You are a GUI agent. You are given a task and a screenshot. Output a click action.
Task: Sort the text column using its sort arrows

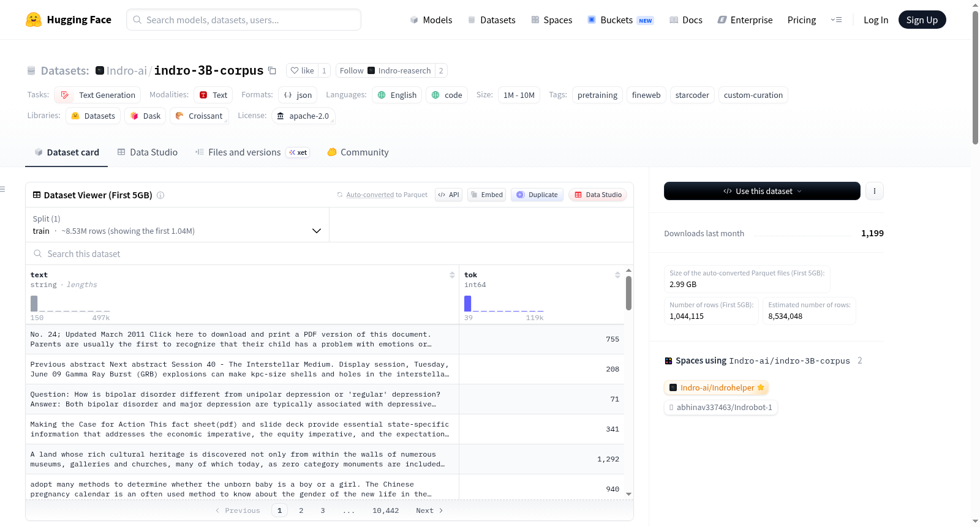pos(452,275)
